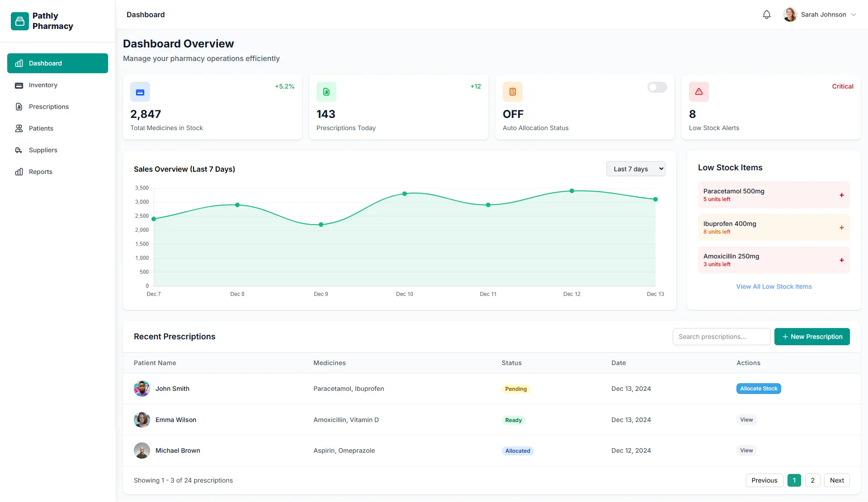868x502 pixels.
Task: Click the plus icon for Paracetamol 500mg
Action: click(842, 195)
